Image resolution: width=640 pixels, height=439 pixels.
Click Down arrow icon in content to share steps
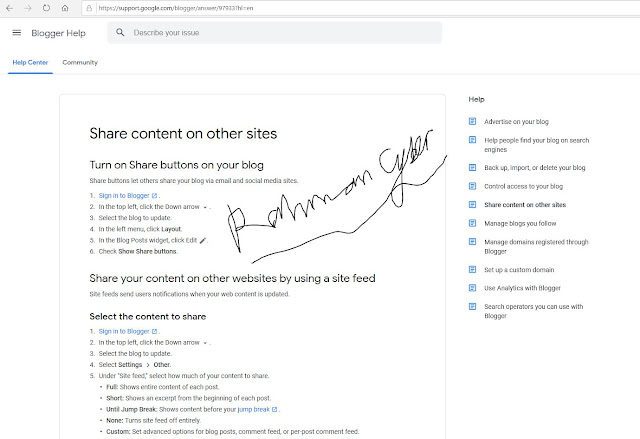(x=205, y=343)
